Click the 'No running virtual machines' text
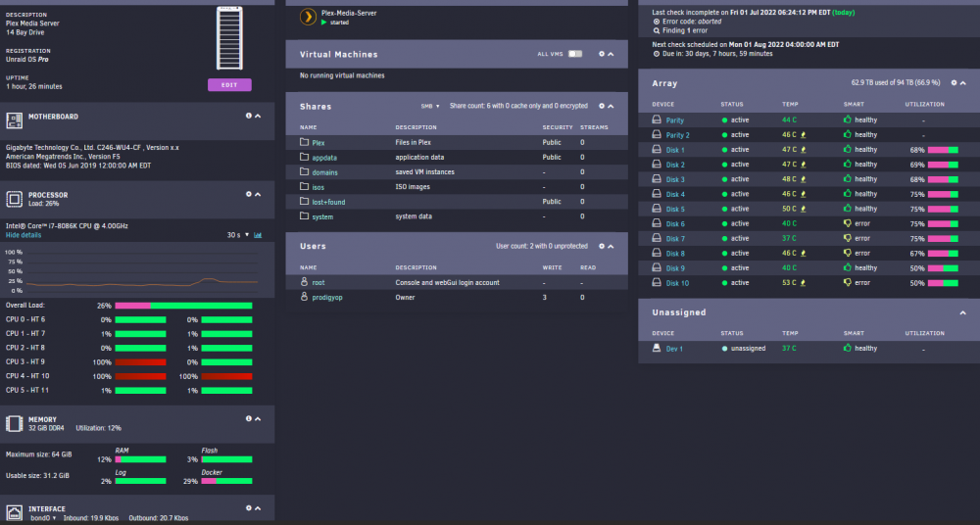Image resolution: width=980 pixels, height=525 pixels. coord(342,75)
